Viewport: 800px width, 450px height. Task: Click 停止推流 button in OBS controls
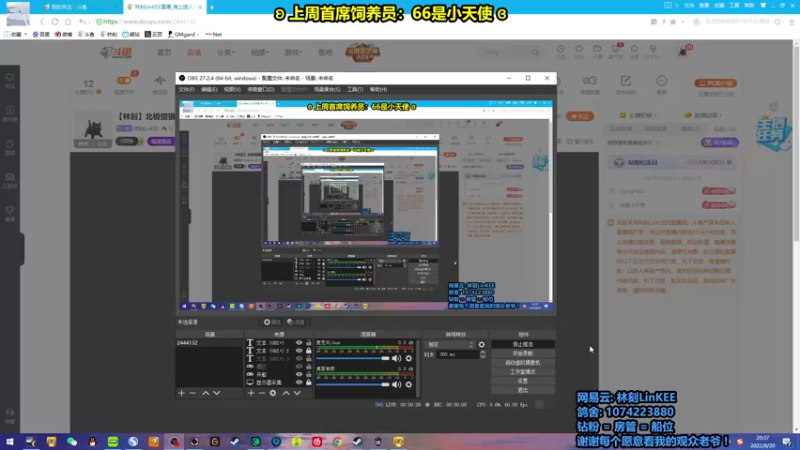coord(523,345)
